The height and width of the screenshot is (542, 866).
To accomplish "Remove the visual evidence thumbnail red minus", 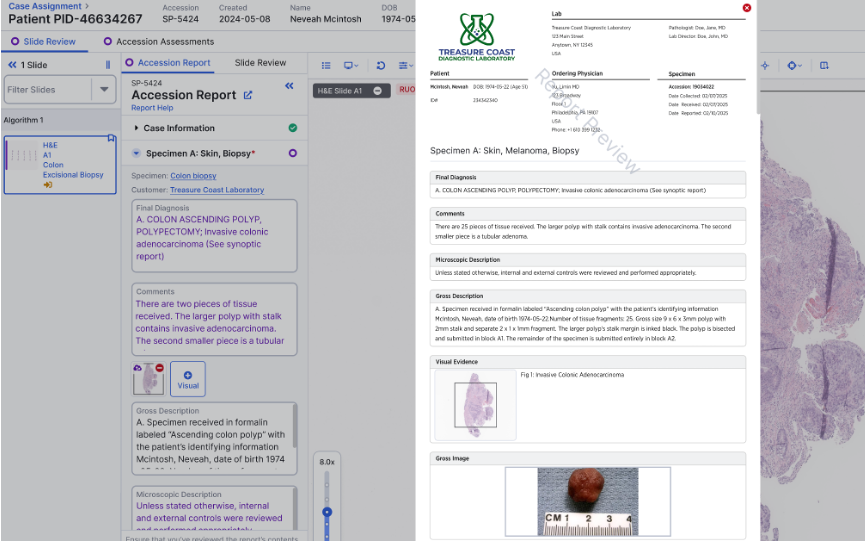I will [160, 368].
